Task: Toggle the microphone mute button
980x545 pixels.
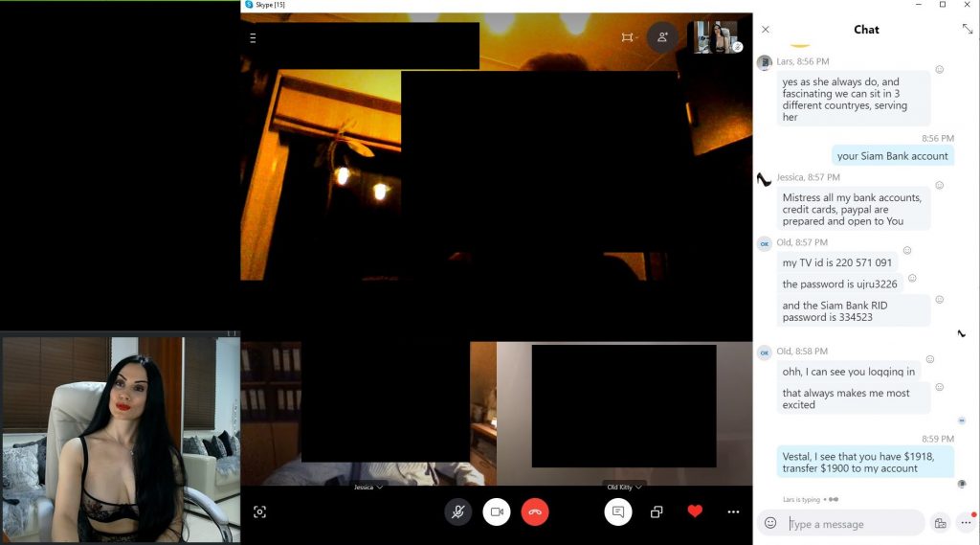Action: tap(458, 511)
